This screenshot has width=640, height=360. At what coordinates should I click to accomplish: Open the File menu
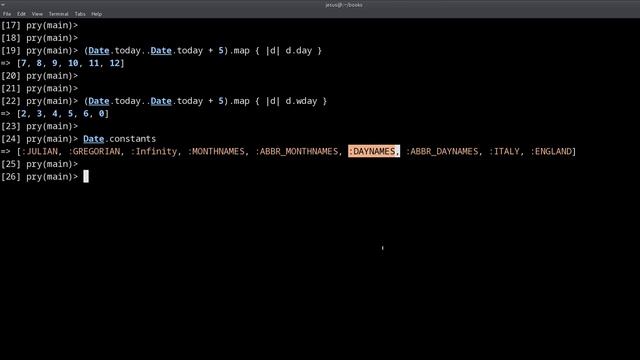7,14
